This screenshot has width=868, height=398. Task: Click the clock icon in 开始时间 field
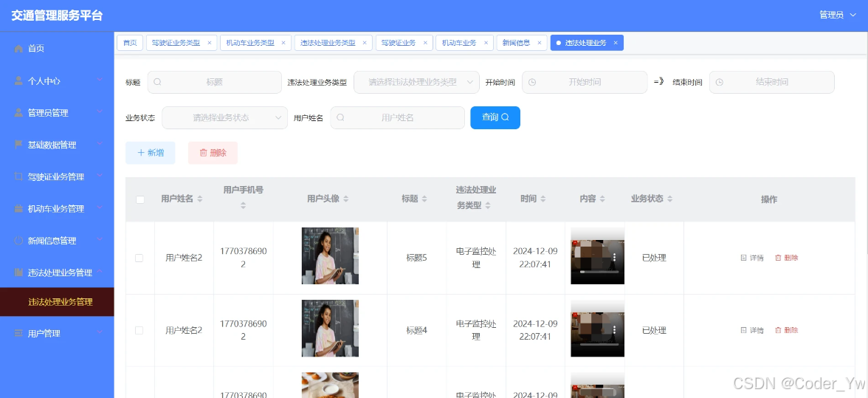pos(532,82)
